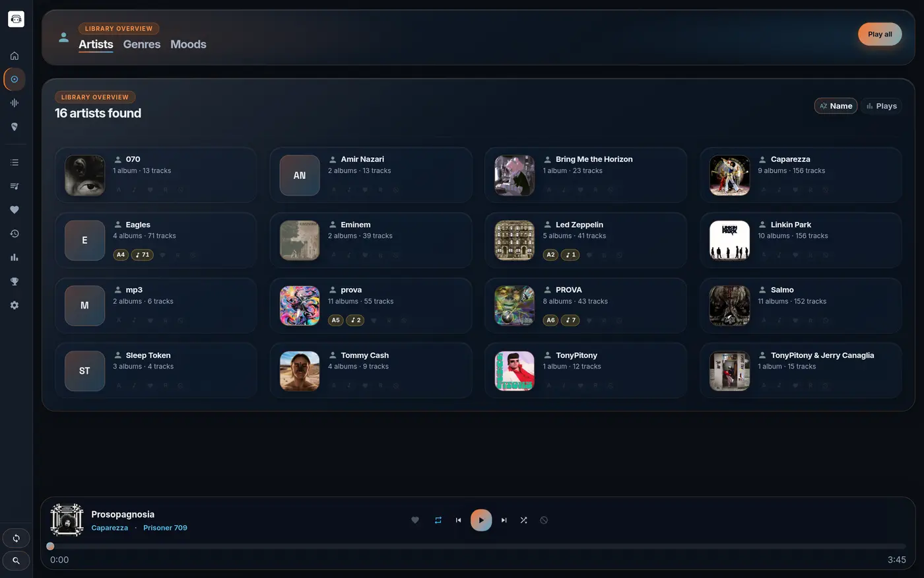Viewport: 924px width, 578px height.
Task: Switch to the Artists tab
Action: pyautogui.click(x=96, y=44)
